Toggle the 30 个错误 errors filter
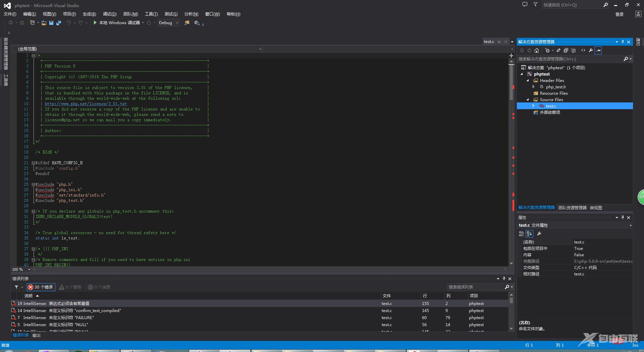This screenshot has width=644, height=352. pos(41,287)
